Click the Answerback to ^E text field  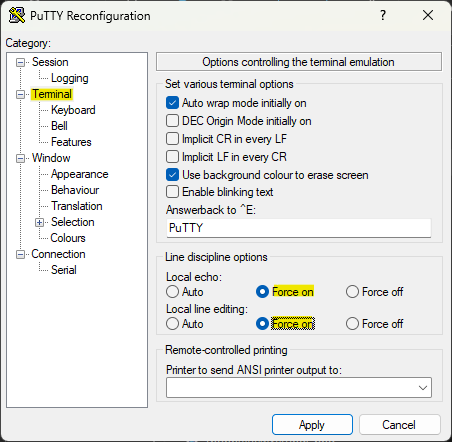[x=299, y=228]
